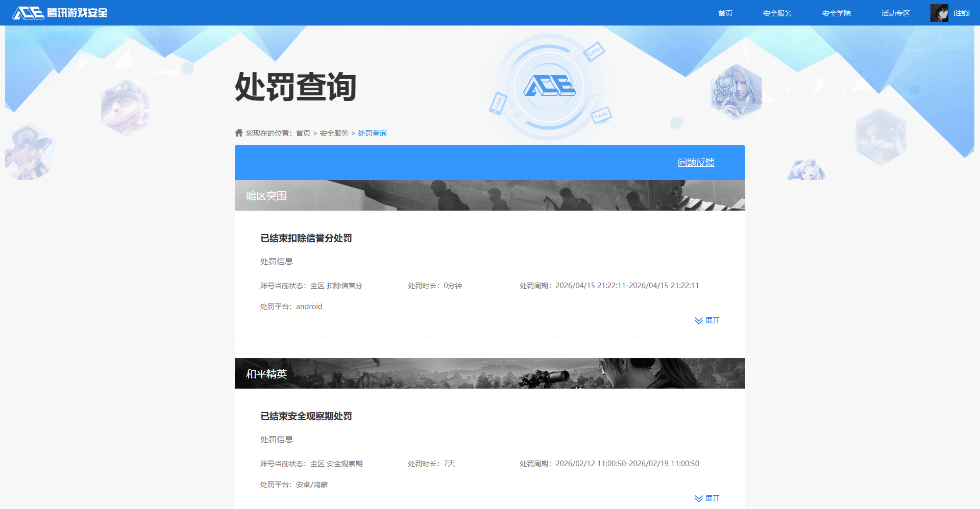Click the 已结束扣除信誉分处罚 heading

(x=306, y=238)
